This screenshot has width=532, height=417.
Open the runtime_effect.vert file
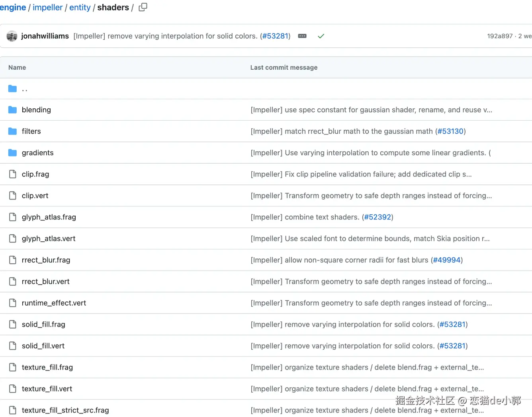[x=54, y=303]
